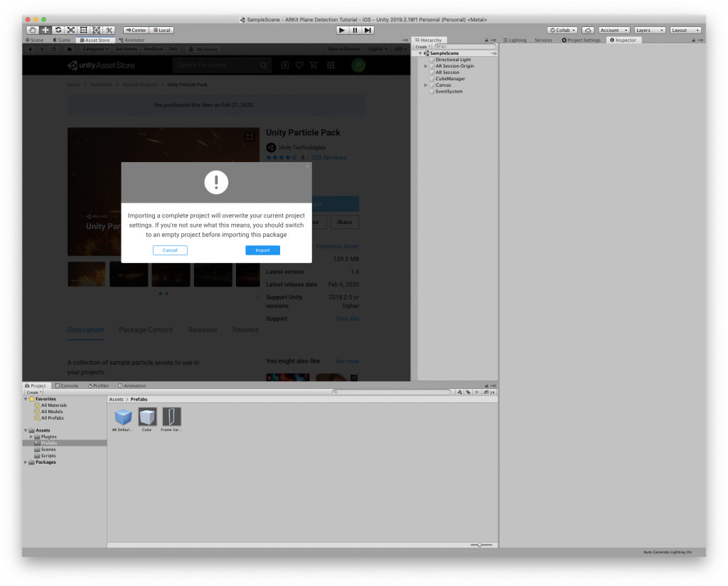Select the Scale tool in the toolbar
728x586 pixels.
click(71, 30)
